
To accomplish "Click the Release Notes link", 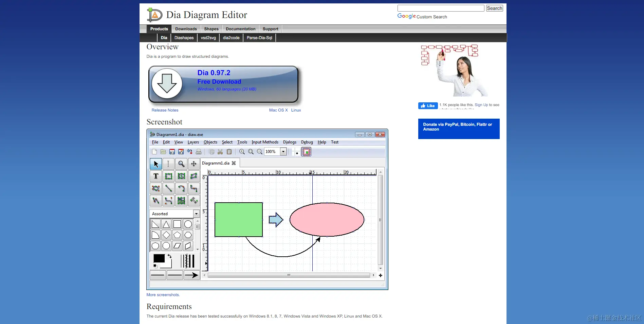I will (x=165, y=110).
